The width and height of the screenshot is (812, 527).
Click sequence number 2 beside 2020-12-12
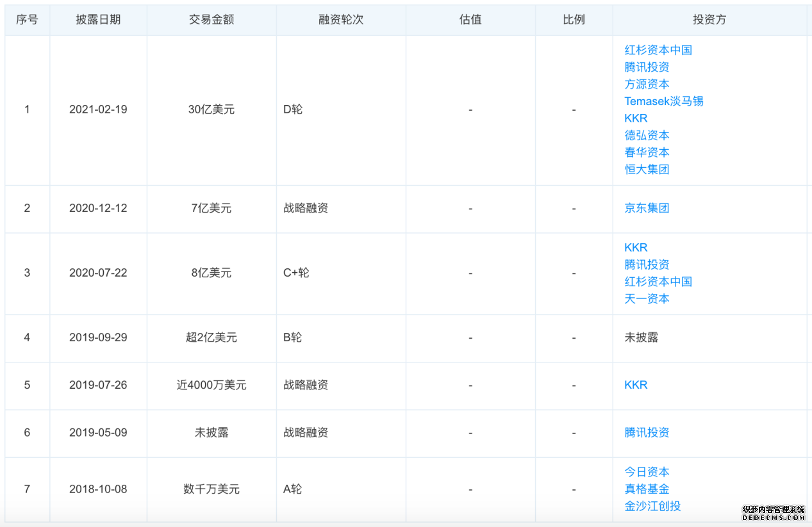pos(27,208)
